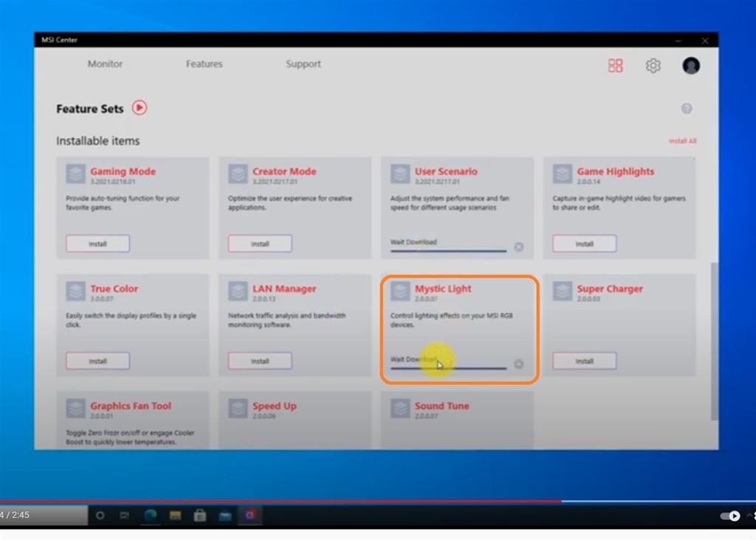
Task: Click the Gaming Mode title
Action: pos(123,171)
